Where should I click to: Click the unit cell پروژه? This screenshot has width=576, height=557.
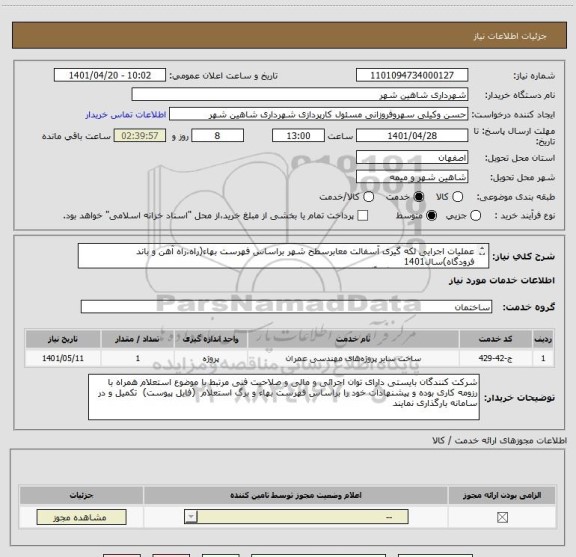click(x=211, y=358)
